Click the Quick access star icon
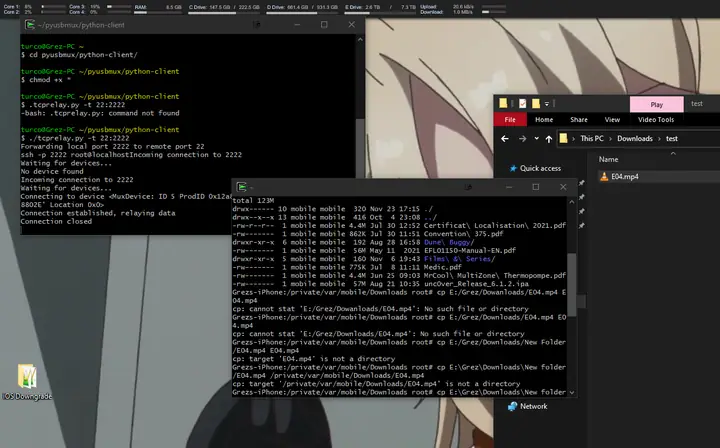Screen dimensions: 720x448 [513, 168]
